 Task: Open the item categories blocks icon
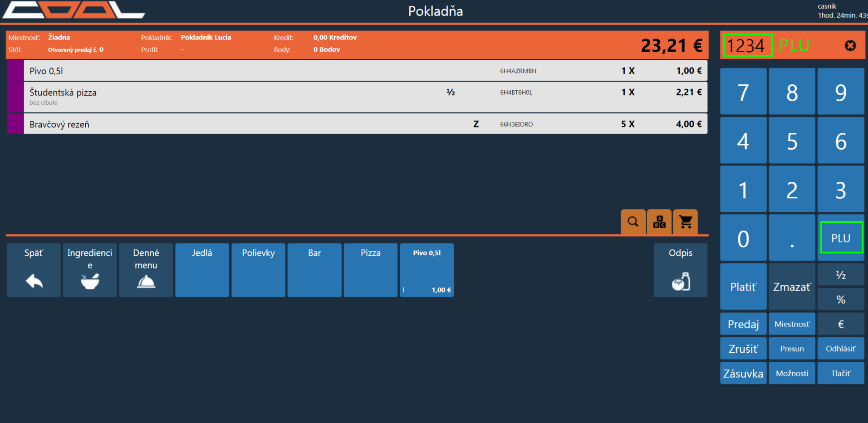(x=659, y=222)
